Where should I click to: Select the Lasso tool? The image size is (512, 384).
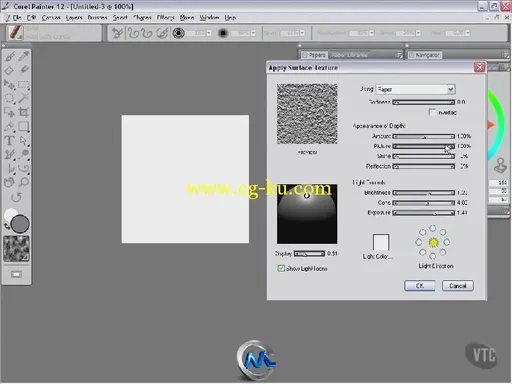10,99
